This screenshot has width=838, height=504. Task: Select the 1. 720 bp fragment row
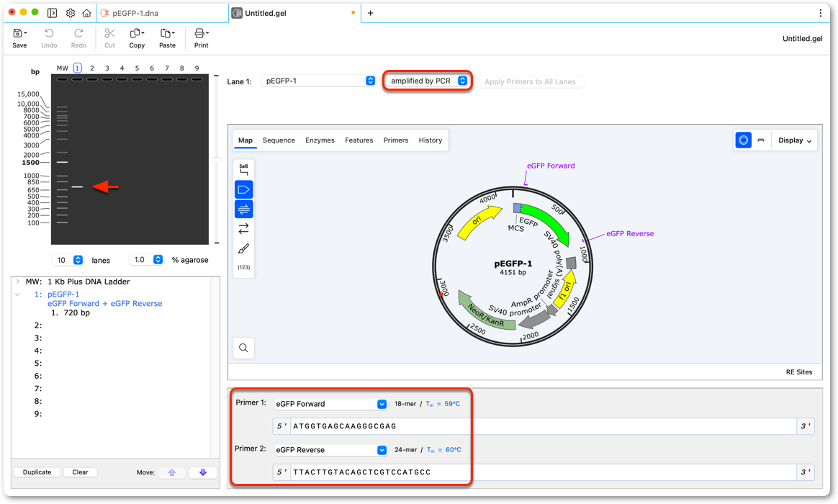point(70,312)
